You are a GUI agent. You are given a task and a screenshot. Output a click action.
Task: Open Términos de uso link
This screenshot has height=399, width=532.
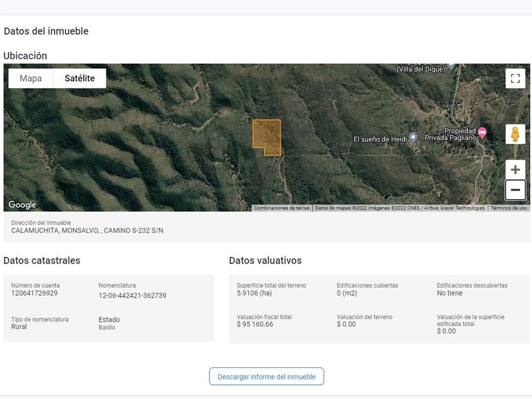(509, 208)
